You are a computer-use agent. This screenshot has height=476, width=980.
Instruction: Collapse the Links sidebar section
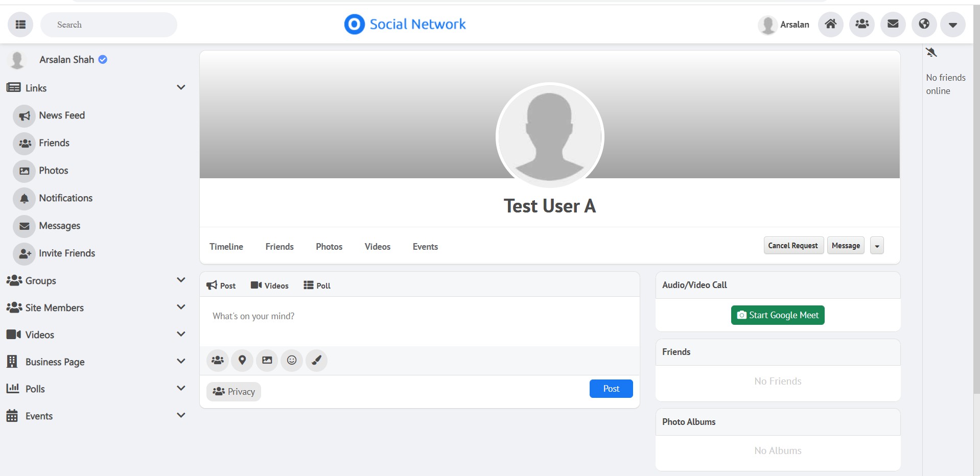tap(180, 87)
